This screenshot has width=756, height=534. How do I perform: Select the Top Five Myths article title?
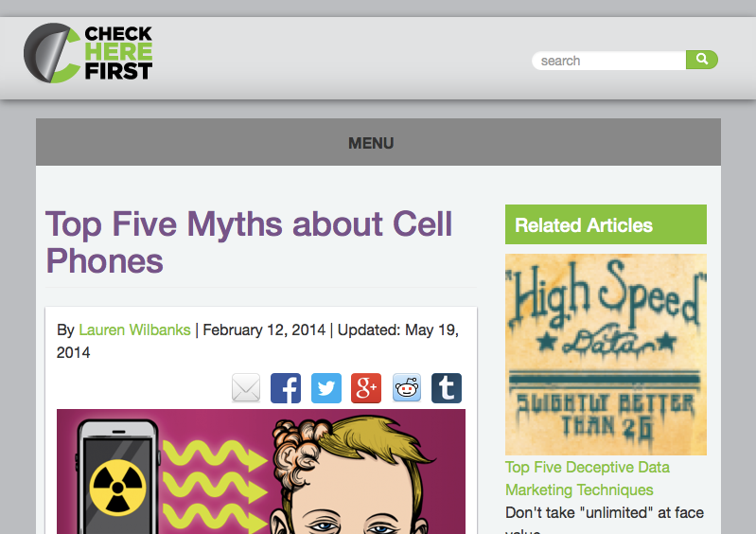click(x=249, y=242)
